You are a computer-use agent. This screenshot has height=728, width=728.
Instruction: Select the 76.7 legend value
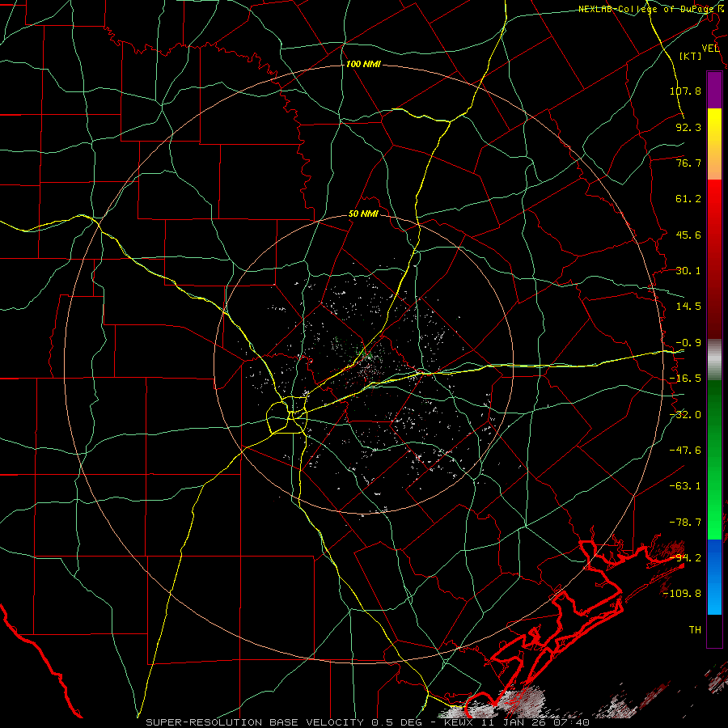[x=688, y=163]
